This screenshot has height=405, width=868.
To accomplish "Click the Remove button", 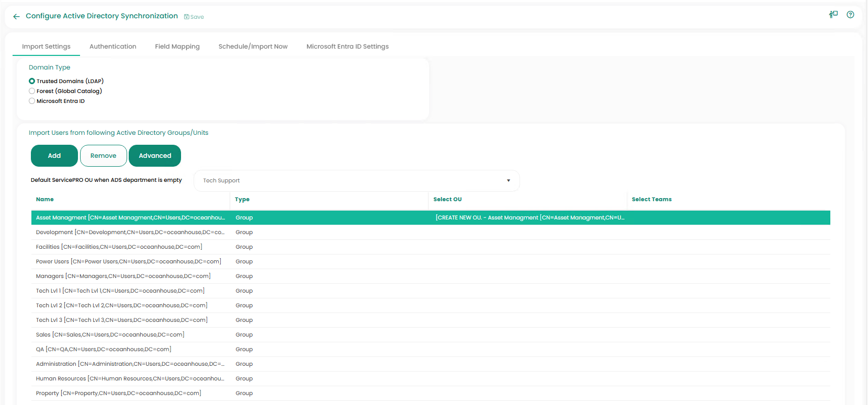I will point(103,156).
